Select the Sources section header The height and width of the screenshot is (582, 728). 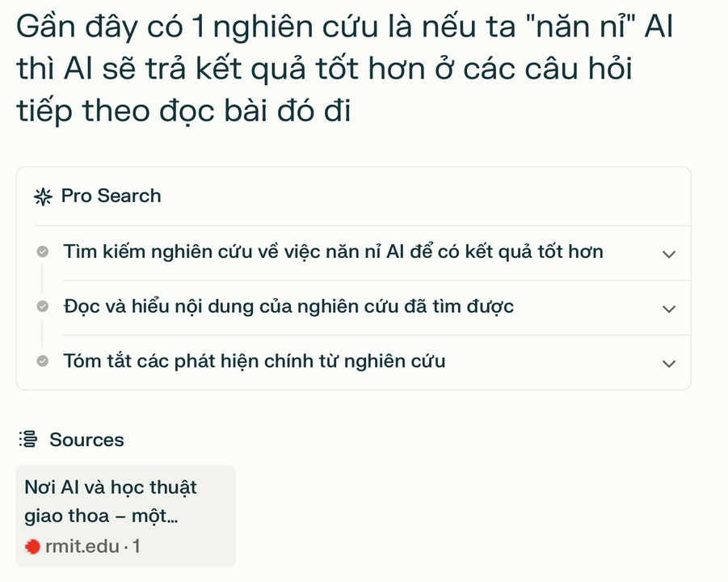[86, 440]
